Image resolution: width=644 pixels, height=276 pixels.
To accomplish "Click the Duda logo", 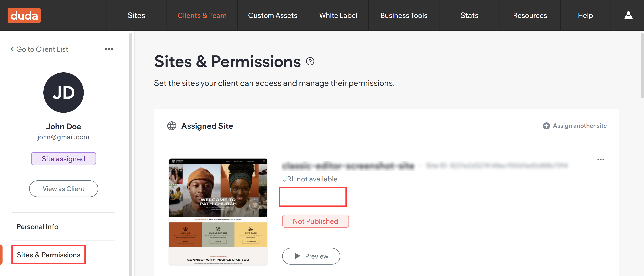I will [x=24, y=15].
